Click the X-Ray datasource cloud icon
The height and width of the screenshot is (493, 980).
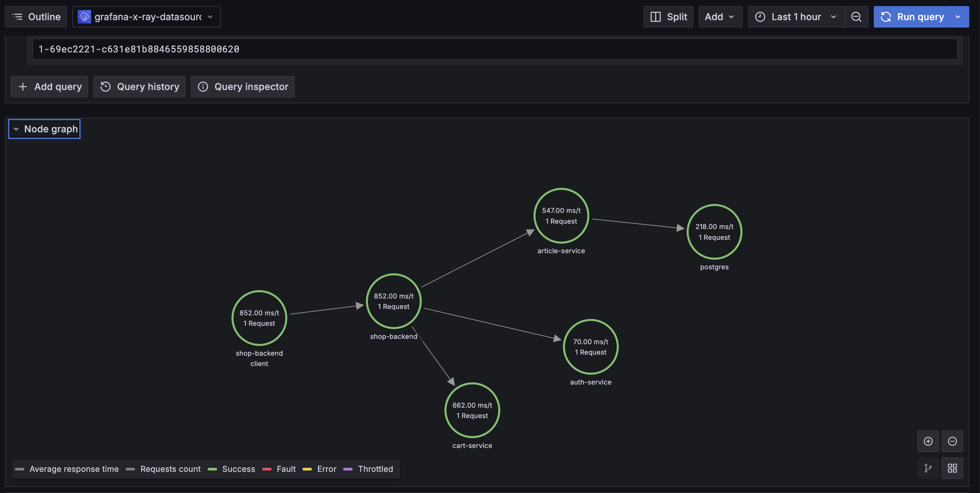tap(84, 16)
